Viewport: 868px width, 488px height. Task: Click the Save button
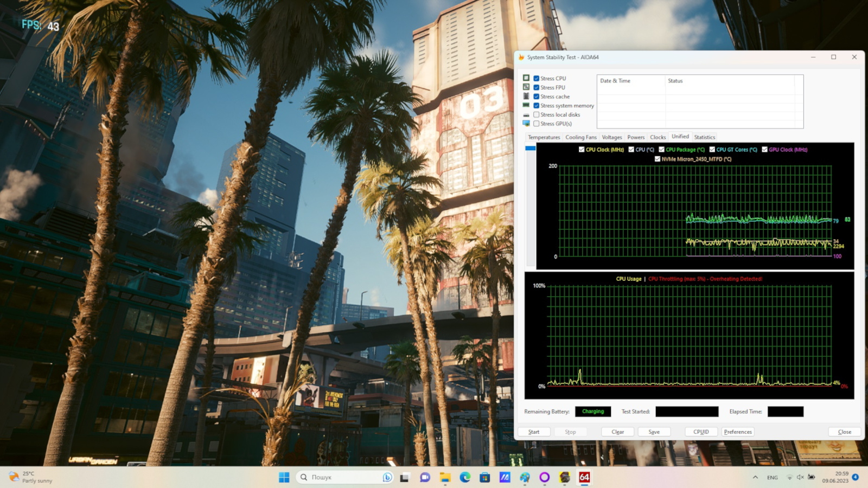654,432
